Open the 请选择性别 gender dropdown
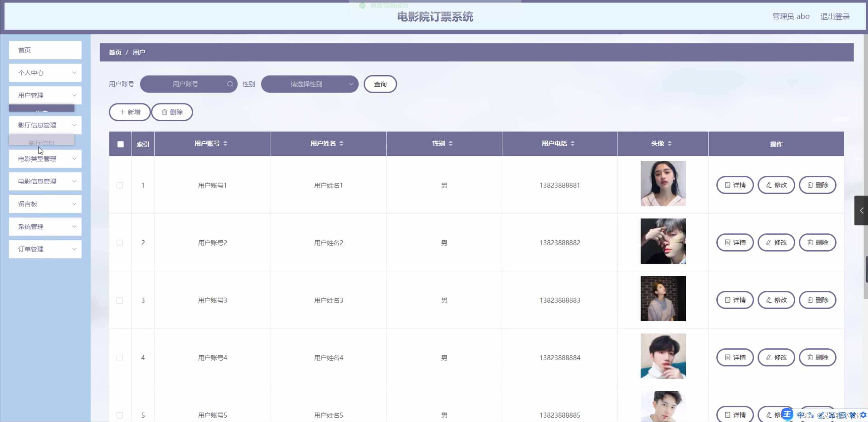868x422 pixels. [309, 84]
